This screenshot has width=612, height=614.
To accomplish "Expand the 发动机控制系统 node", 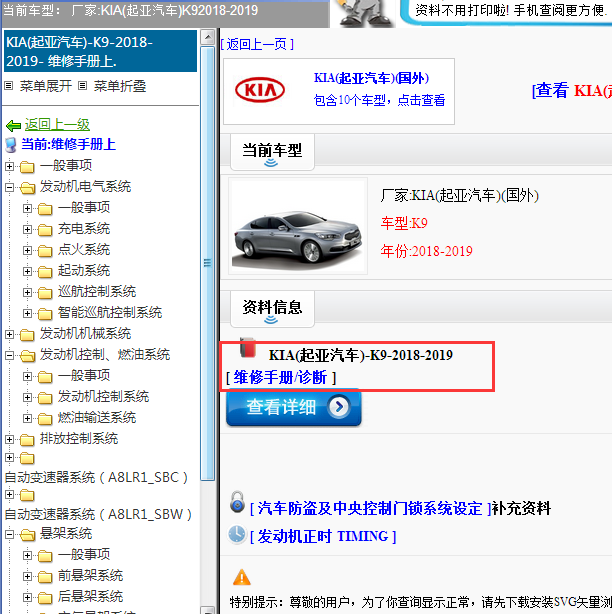I will (27, 397).
